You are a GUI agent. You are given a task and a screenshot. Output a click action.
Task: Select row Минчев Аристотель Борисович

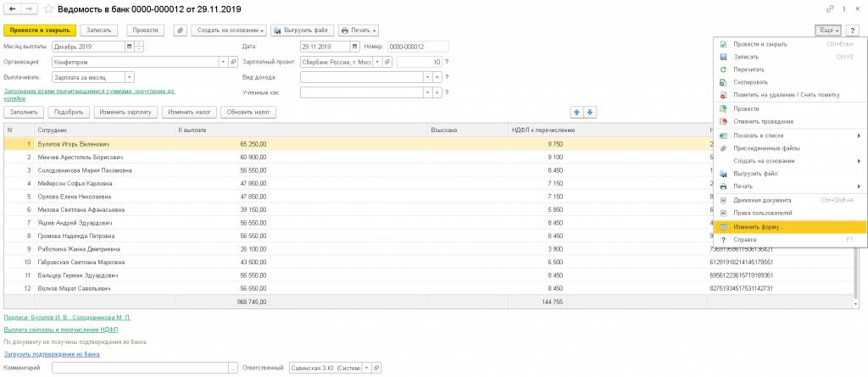coord(430,158)
